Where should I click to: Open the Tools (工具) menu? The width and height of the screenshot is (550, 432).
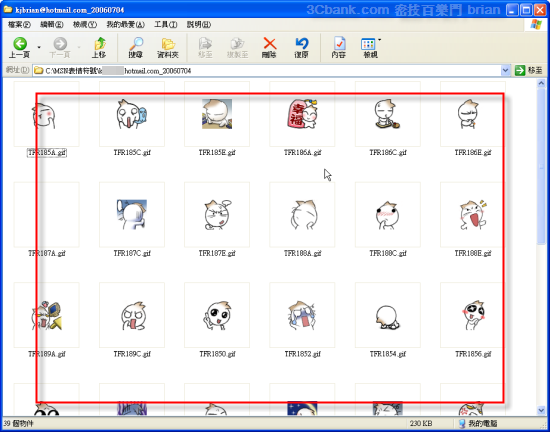(166, 25)
